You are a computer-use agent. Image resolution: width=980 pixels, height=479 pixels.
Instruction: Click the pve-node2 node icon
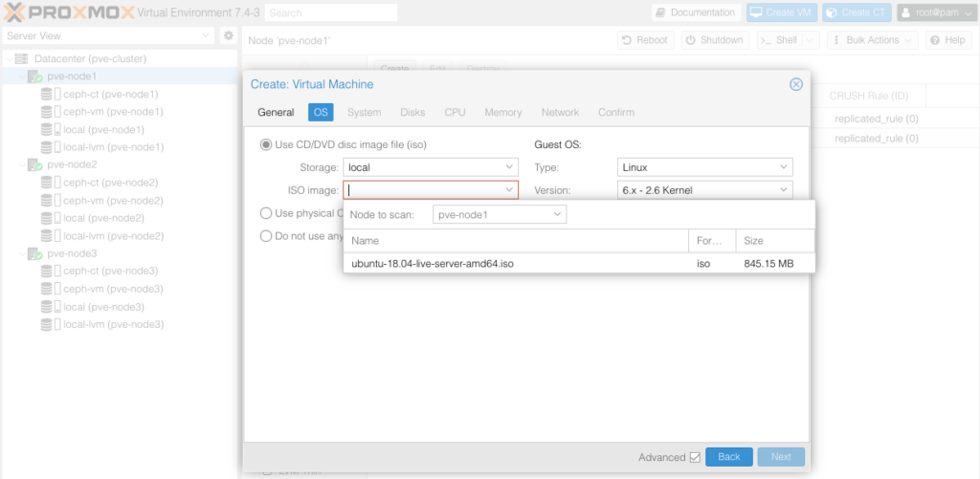click(x=35, y=165)
